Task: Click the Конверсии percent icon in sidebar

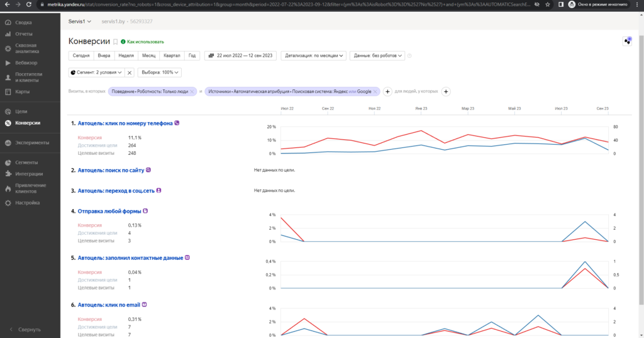Action: (8, 123)
